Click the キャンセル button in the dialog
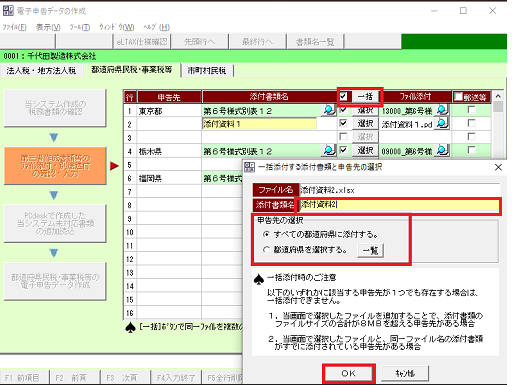 click(x=405, y=373)
